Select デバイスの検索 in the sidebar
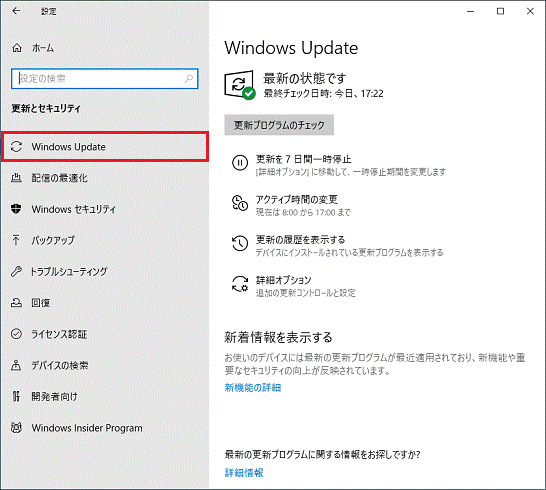The height and width of the screenshot is (490, 546). point(60,365)
